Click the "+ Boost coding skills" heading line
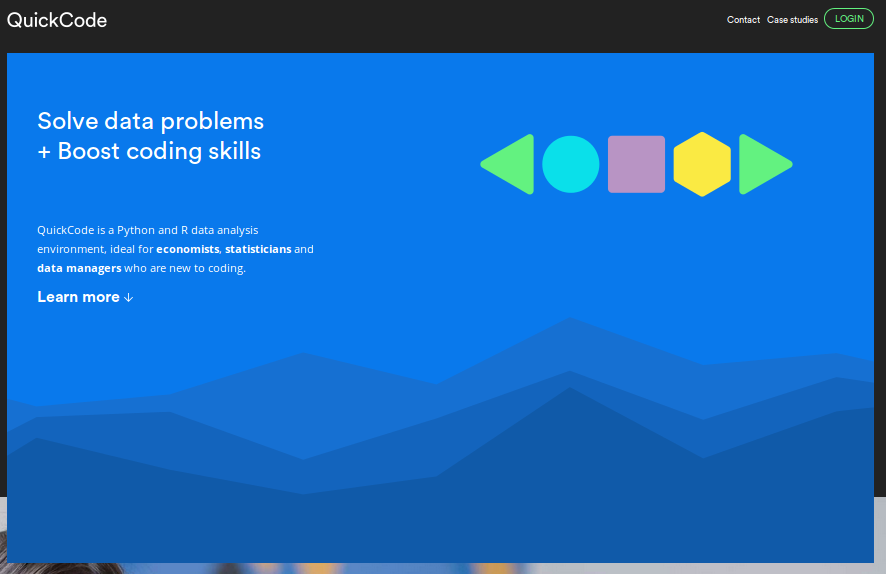The width and height of the screenshot is (886, 574). 149,151
